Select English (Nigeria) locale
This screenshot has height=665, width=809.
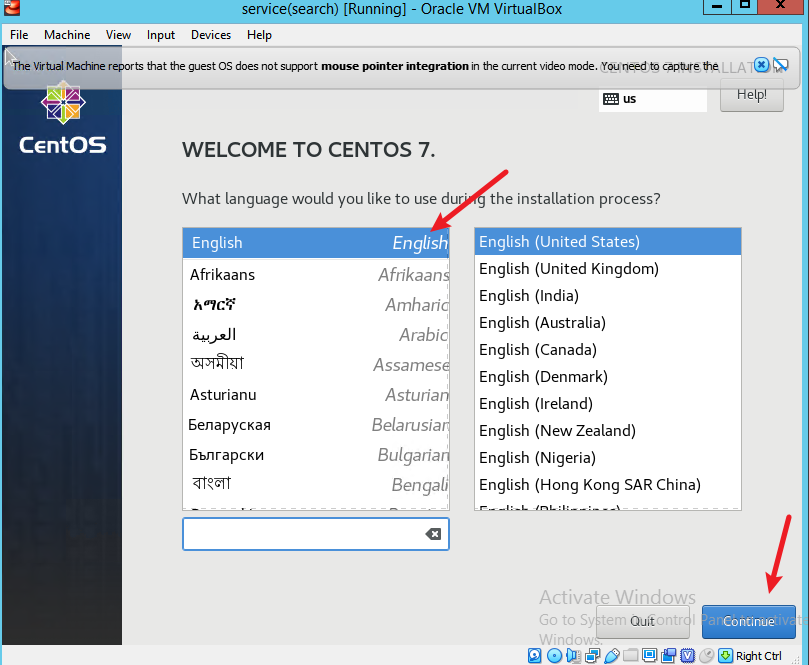[608, 458]
